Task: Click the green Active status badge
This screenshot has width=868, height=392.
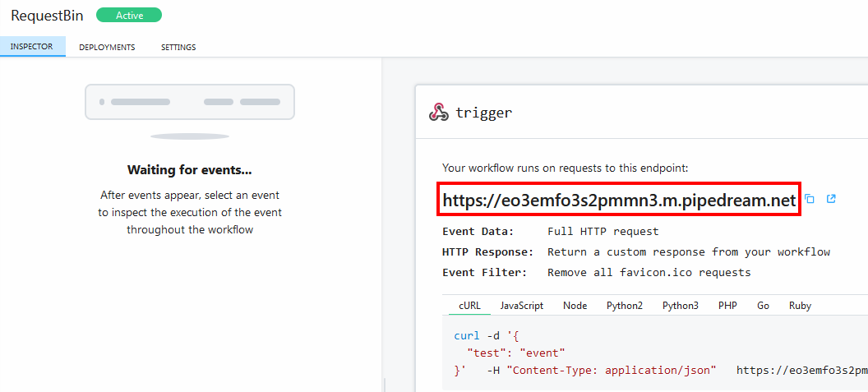Action: pos(128,15)
